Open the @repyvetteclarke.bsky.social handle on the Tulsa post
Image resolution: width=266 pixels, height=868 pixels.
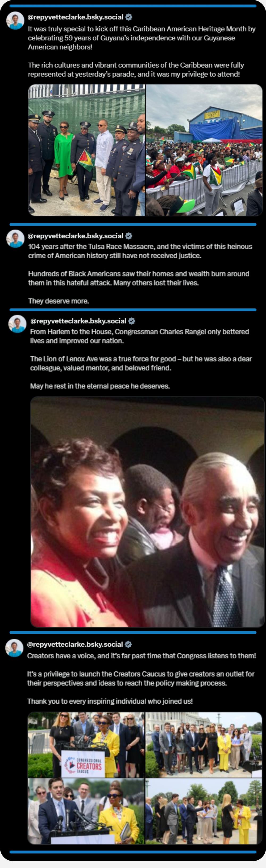point(76,236)
